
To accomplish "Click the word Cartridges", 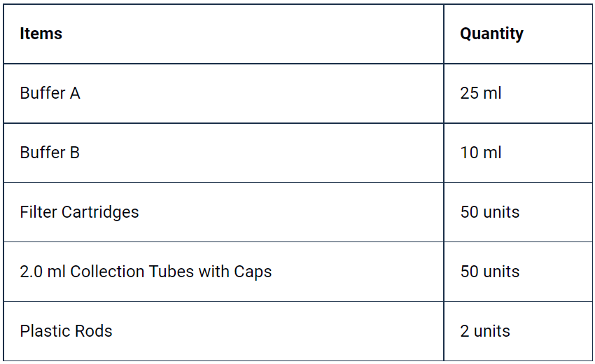I will pyautogui.click(x=100, y=212).
